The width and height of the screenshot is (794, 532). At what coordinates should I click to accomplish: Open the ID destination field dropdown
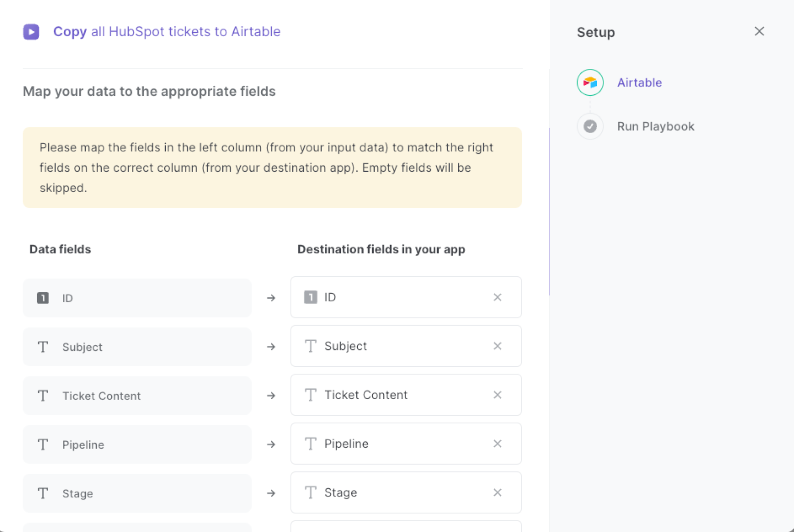click(x=406, y=297)
